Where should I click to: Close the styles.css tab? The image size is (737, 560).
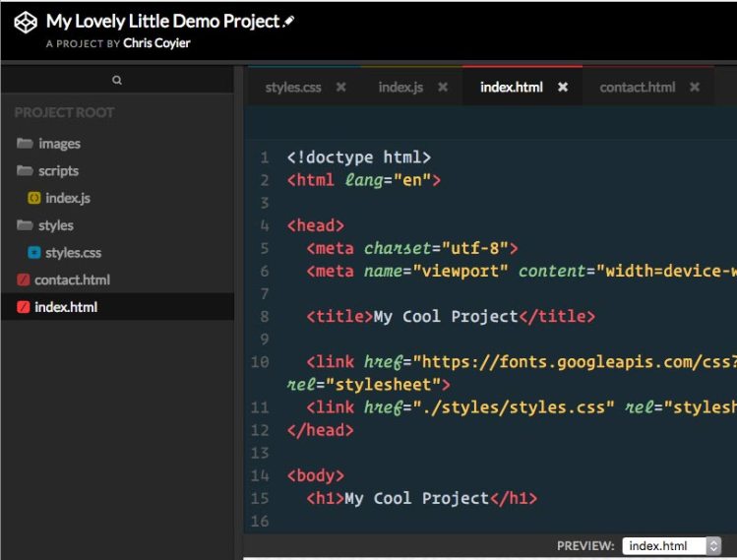[341, 87]
